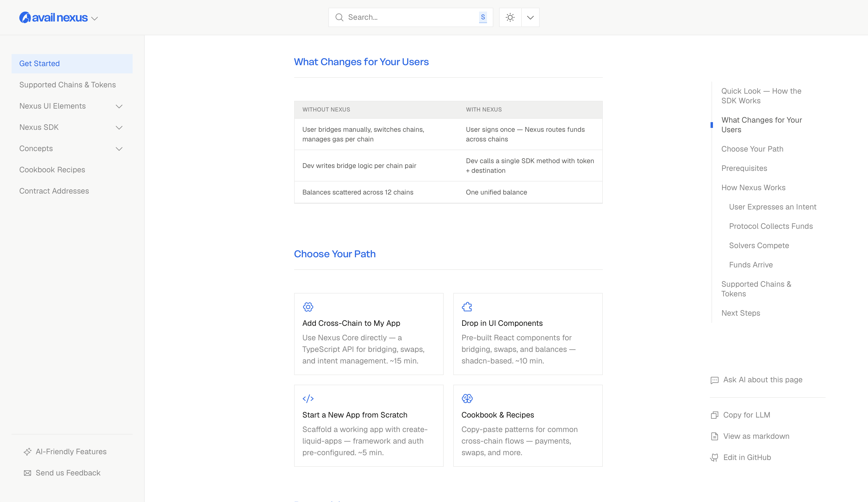Click the Avail Nexus logo

53,18
